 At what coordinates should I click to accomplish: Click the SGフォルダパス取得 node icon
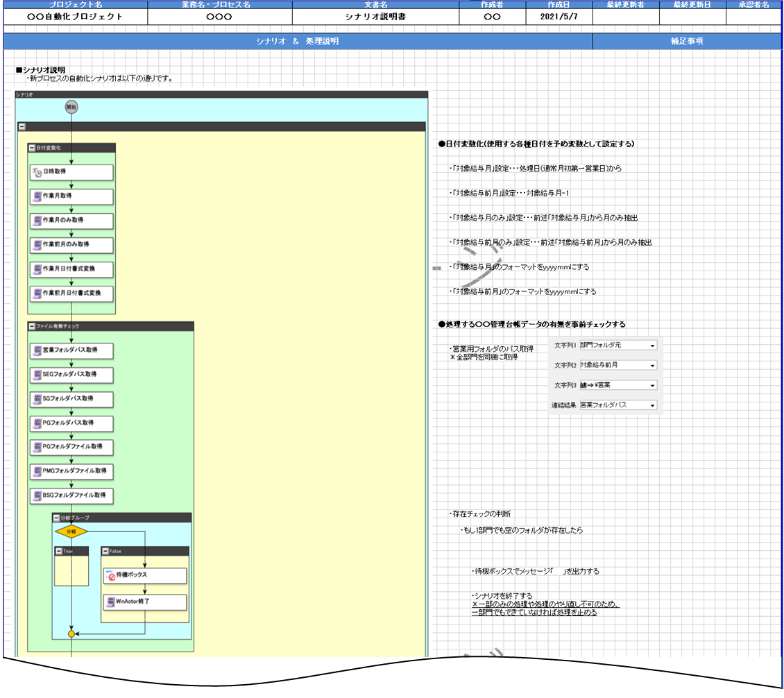[x=37, y=399]
